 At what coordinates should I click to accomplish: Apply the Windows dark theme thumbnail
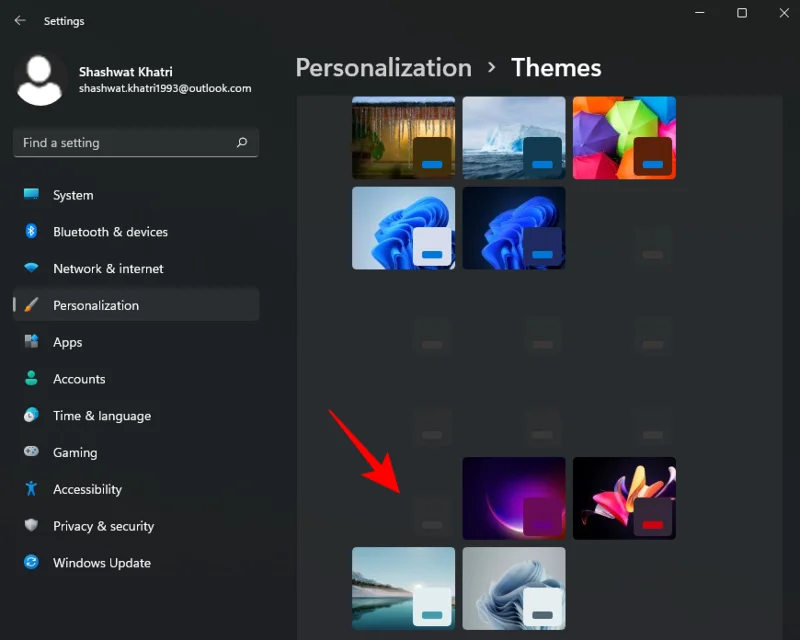[x=514, y=228]
